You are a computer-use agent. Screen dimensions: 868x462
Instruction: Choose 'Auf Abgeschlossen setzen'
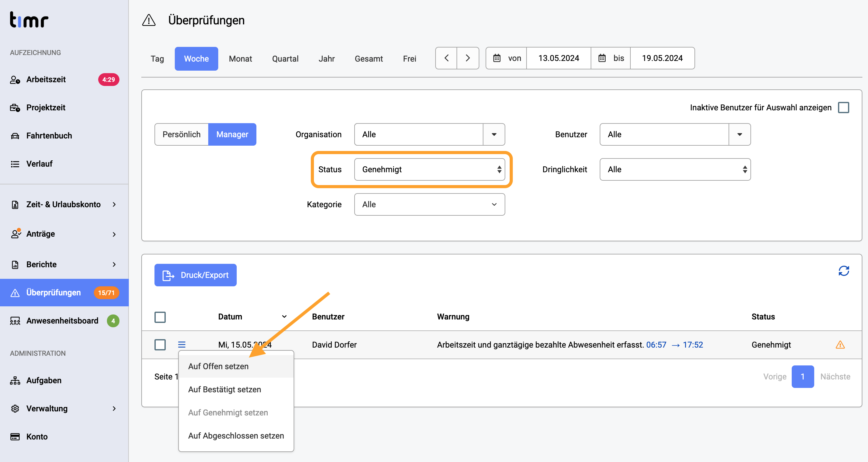236,435
